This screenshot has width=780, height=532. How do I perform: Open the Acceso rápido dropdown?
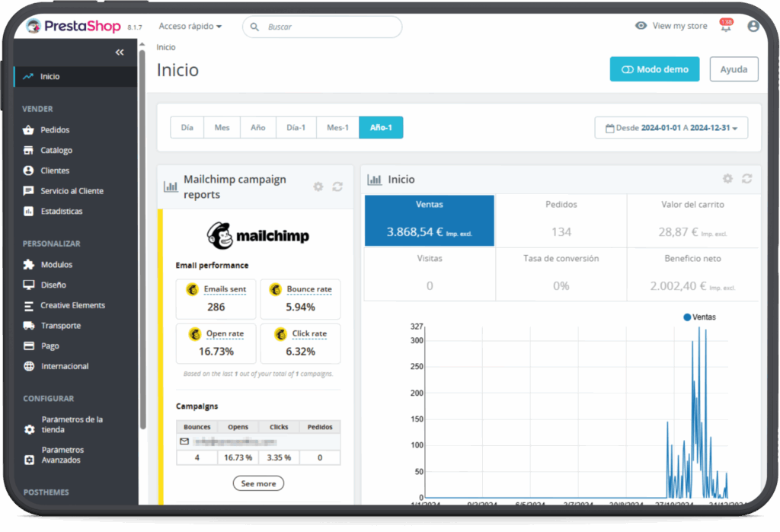(x=190, y=27)
